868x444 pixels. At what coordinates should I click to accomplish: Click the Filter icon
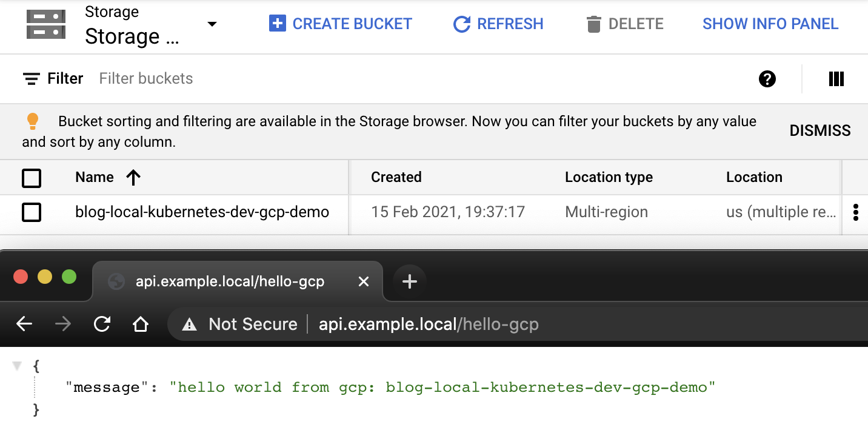[x=31, y=79]
